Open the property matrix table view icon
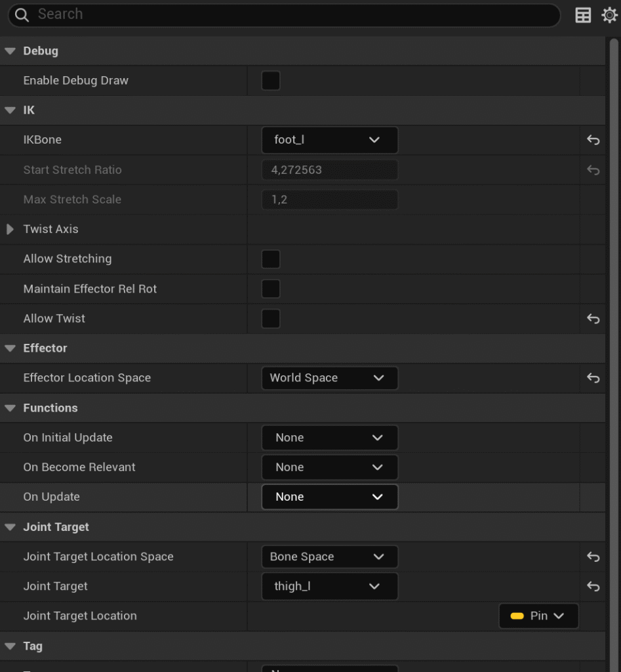 click(583, 15)
